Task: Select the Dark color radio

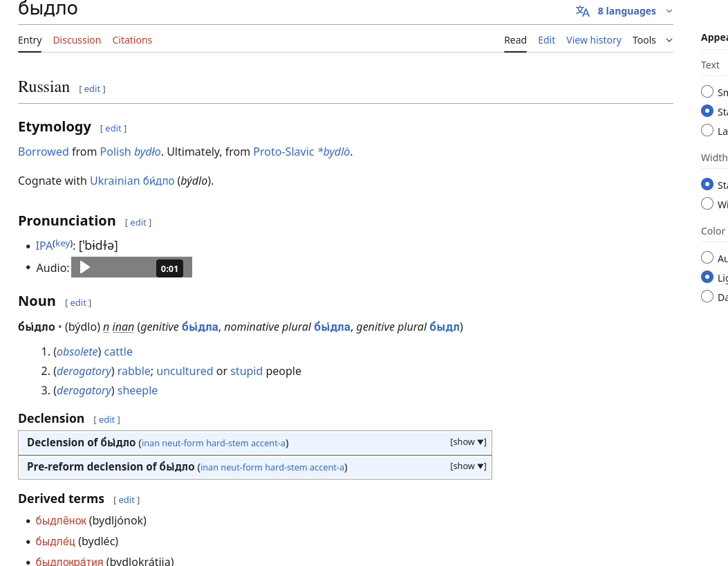Action: (707, 296)
